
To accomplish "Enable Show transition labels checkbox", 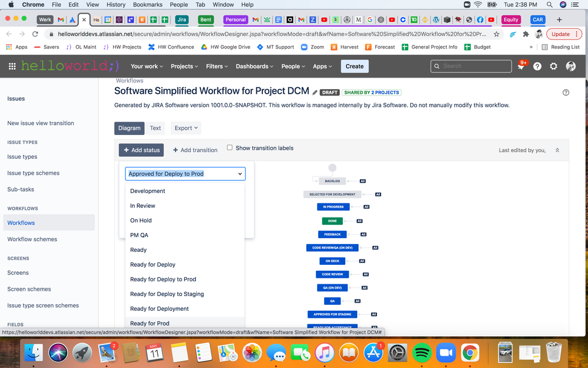I will click(230, 147).
